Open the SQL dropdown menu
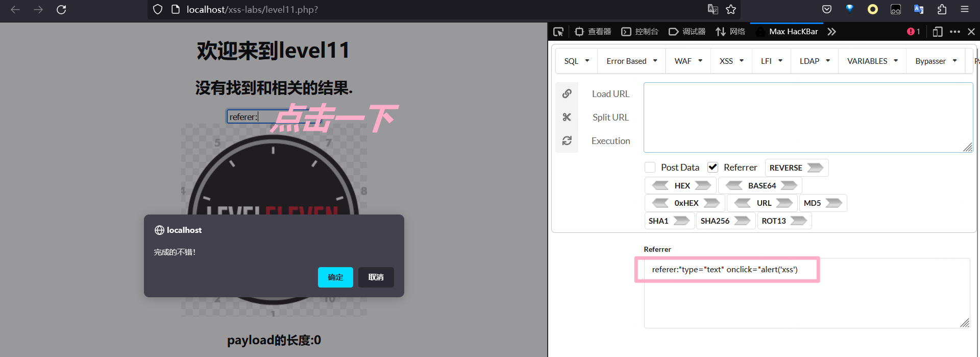Image resolution: width=980 pixels, height=357 pixels. click(577, 61)
